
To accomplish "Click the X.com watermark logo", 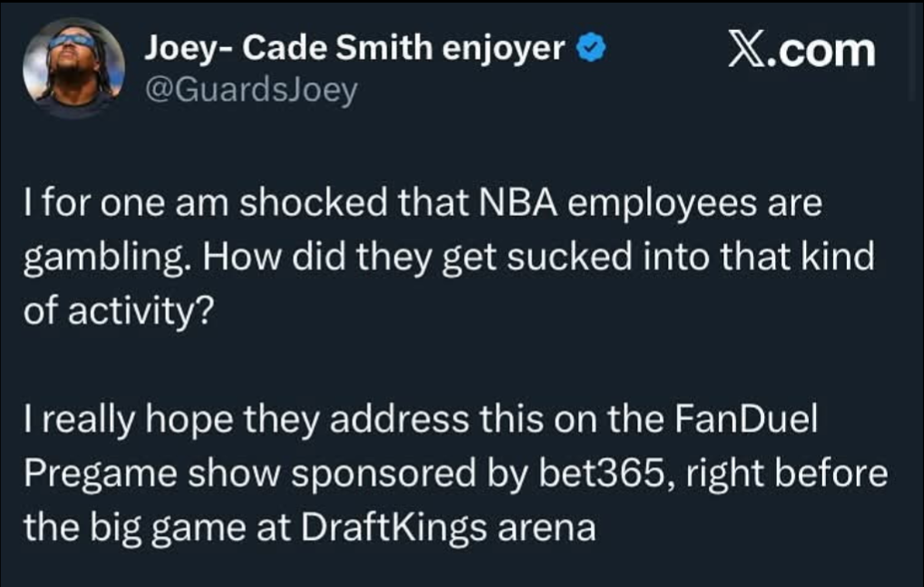I will point(802,50).
